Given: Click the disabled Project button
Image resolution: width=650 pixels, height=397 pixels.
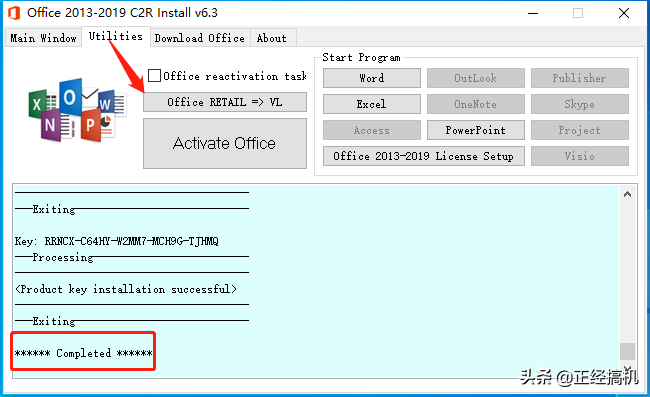Looking at the screenshot, I should [580, 130].
